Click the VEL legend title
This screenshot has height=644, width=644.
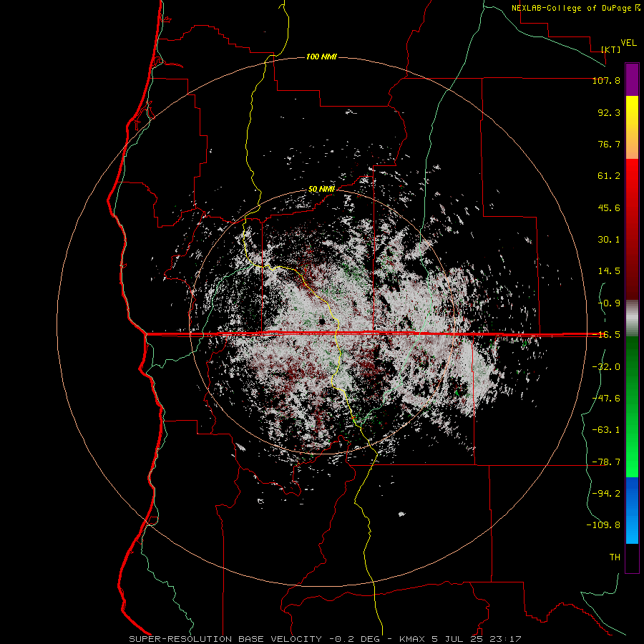coord(628,43)
